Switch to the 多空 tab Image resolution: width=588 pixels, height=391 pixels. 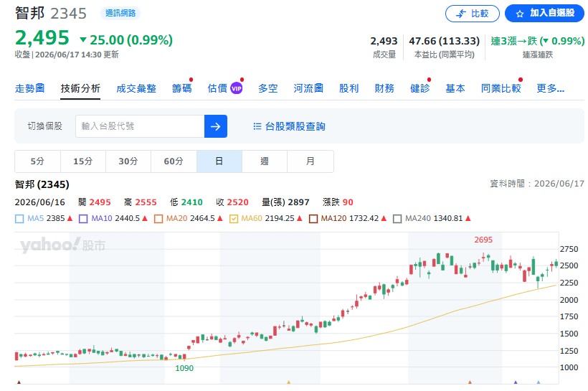267,88
